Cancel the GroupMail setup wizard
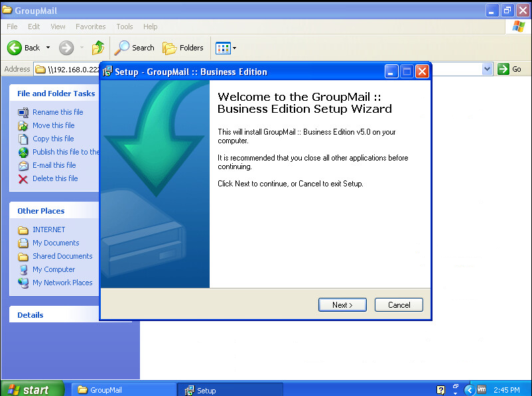Viewport: 532px width, 396px height. point(399,305)
